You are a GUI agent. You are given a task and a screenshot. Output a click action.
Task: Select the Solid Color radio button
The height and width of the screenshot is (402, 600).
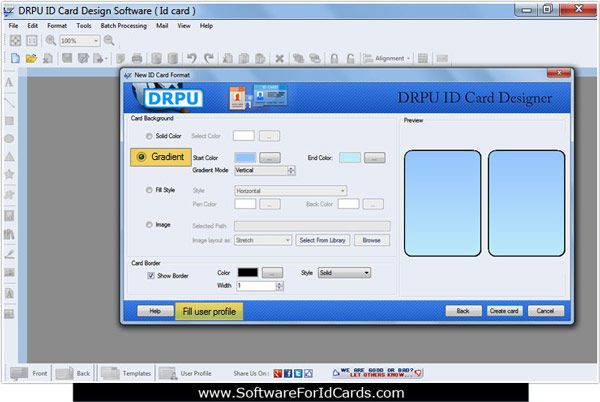point(149,136)
